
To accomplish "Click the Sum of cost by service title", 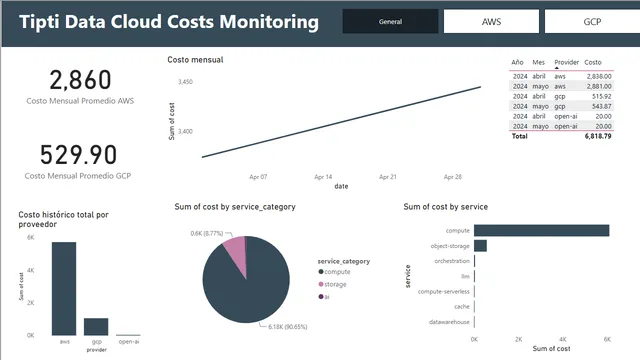I will tap(445, 207).
